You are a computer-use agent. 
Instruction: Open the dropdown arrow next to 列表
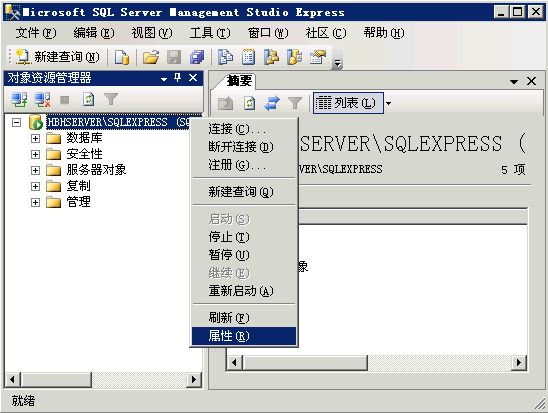pyautogui.click(x=388, y=103)
